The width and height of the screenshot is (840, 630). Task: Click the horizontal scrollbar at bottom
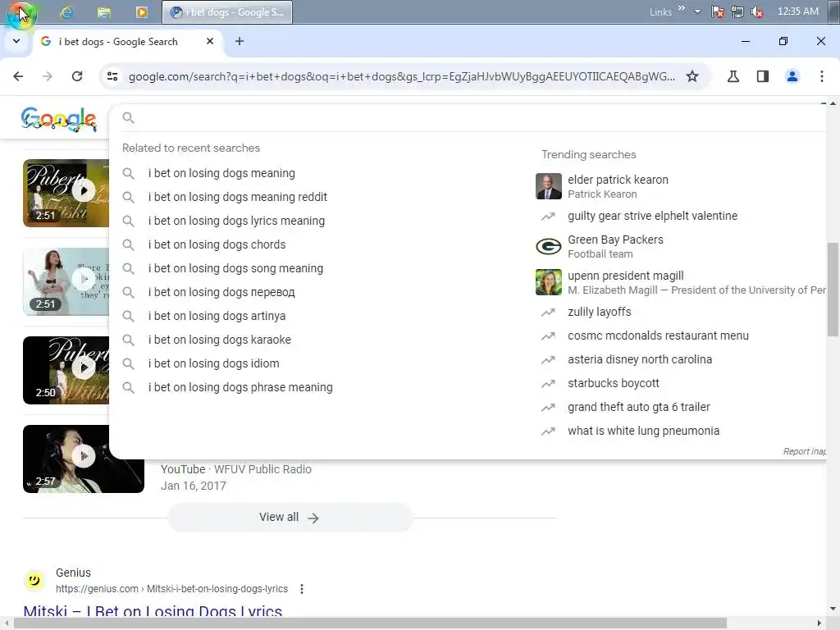tap(370, 623)
